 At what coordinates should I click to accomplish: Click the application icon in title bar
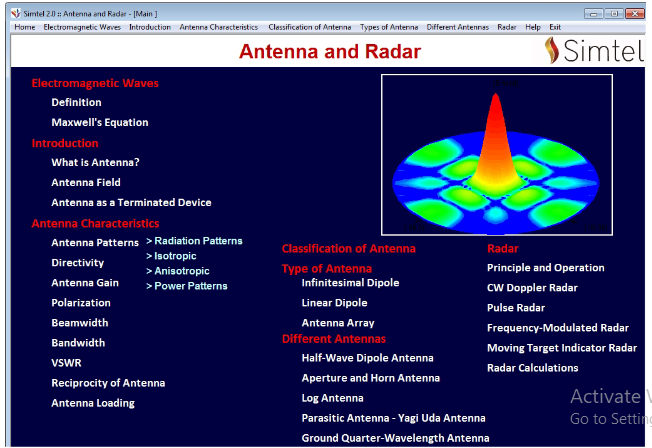(x=8, y=12)
